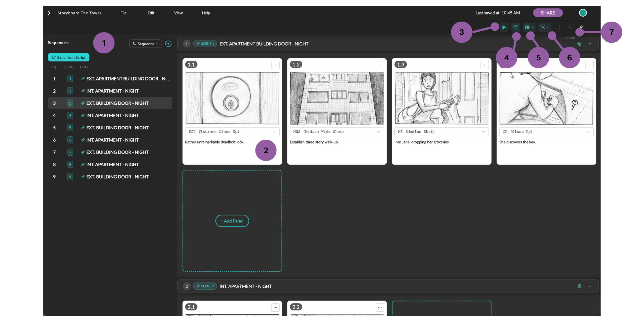
Task: Open the Sequence sort dropdown
Action: [145, 44]
